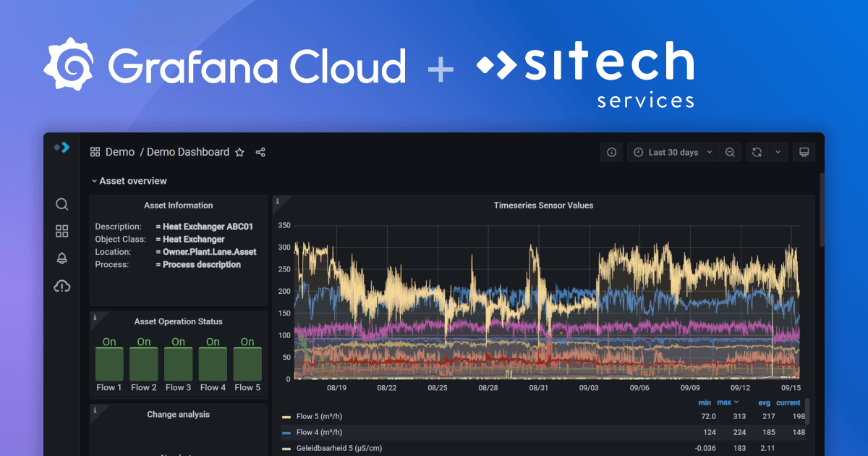Screen dimensions: 868x456
Task: Click the Demo breadcrumb link
Action: point(120,152)
